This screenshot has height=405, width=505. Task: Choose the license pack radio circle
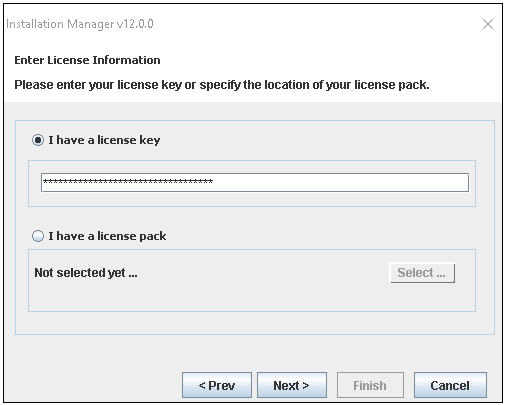tap(38, 236)
